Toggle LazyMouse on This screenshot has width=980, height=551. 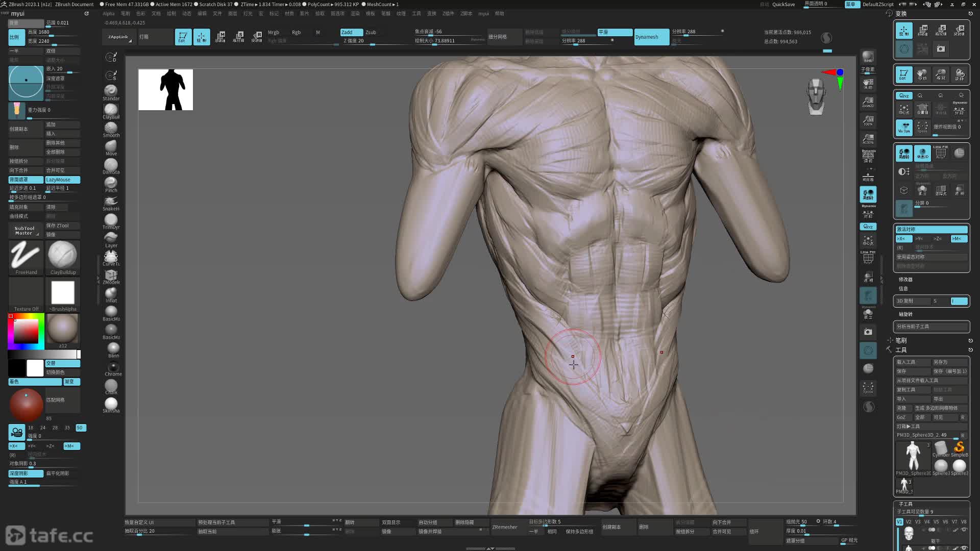click(x=62, y=180)
